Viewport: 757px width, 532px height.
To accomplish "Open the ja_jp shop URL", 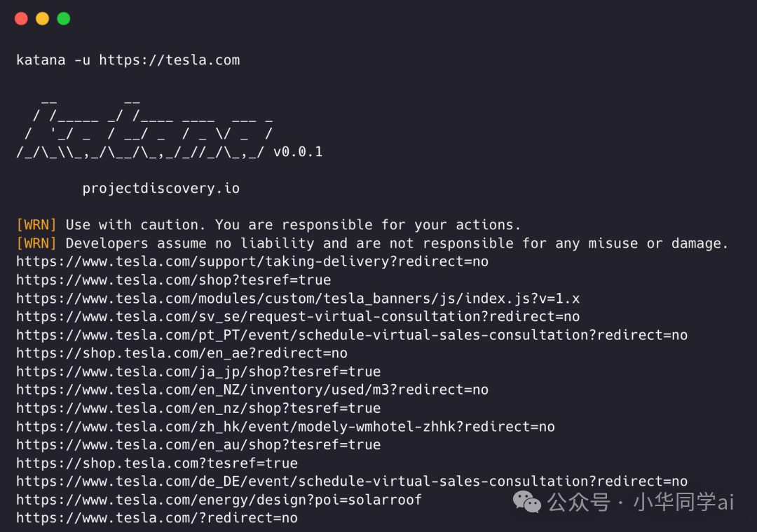I will [198, 371].
